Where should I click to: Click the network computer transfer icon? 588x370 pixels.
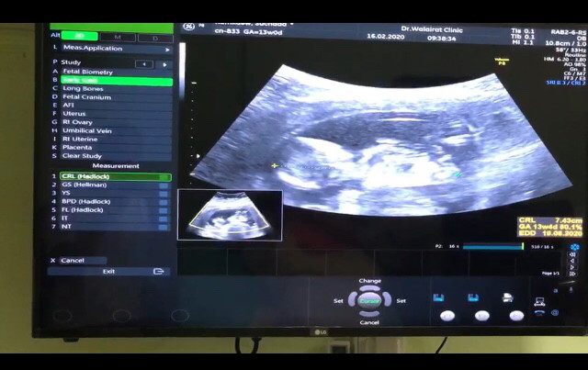(x=539, y=301)
